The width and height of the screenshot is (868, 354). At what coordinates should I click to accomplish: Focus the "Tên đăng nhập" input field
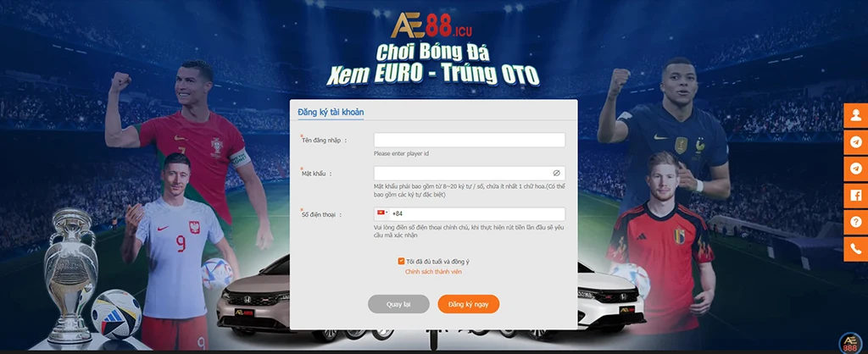pyautogui.click(x=470, y=140)
